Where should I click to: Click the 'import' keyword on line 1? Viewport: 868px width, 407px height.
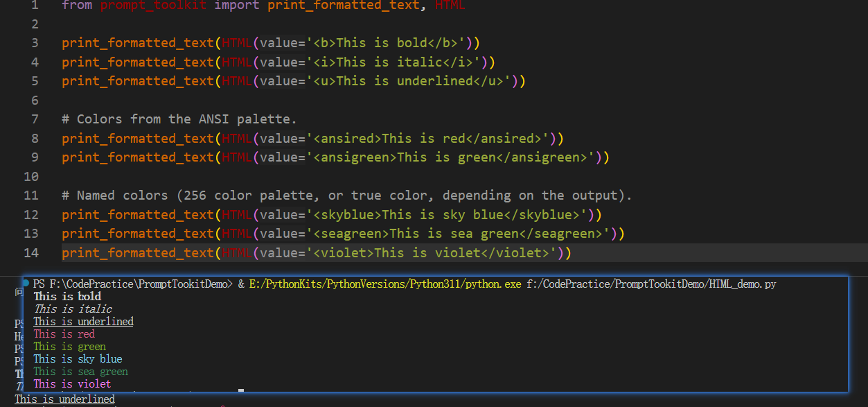click(x=237, y=6)
